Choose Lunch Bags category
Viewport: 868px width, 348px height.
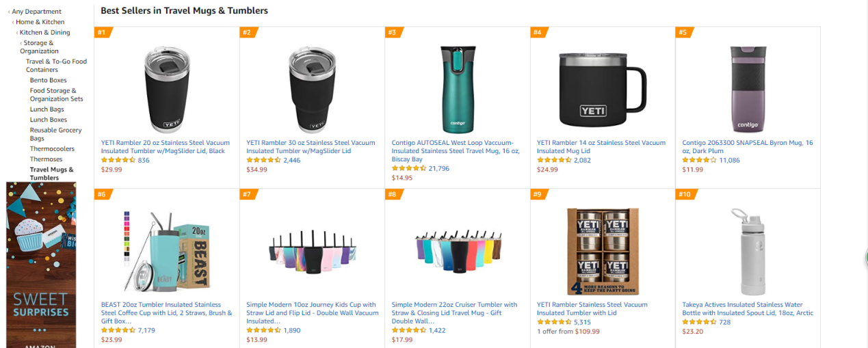[x=47, y=109]
